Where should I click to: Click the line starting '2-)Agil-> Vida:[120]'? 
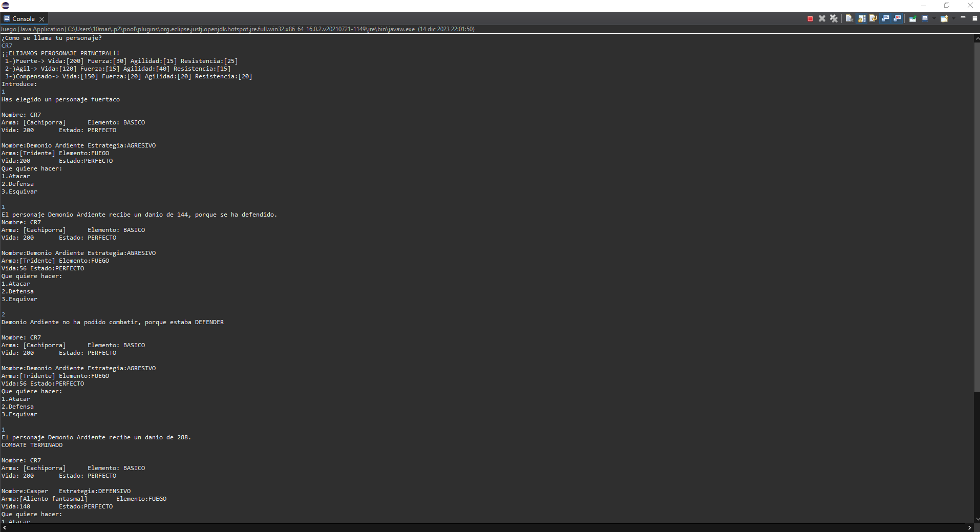[118, 69]
